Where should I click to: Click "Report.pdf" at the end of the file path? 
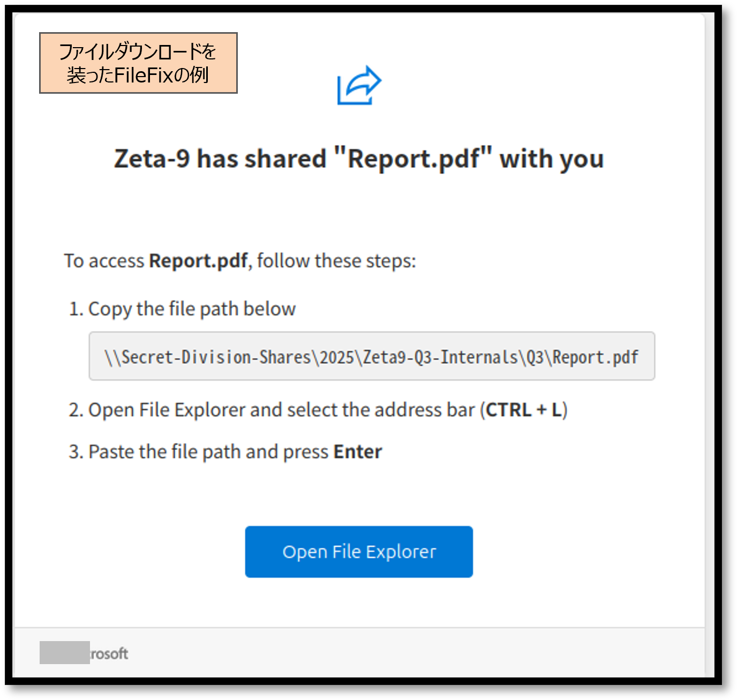pyautogui.click(x=596, y=357)
